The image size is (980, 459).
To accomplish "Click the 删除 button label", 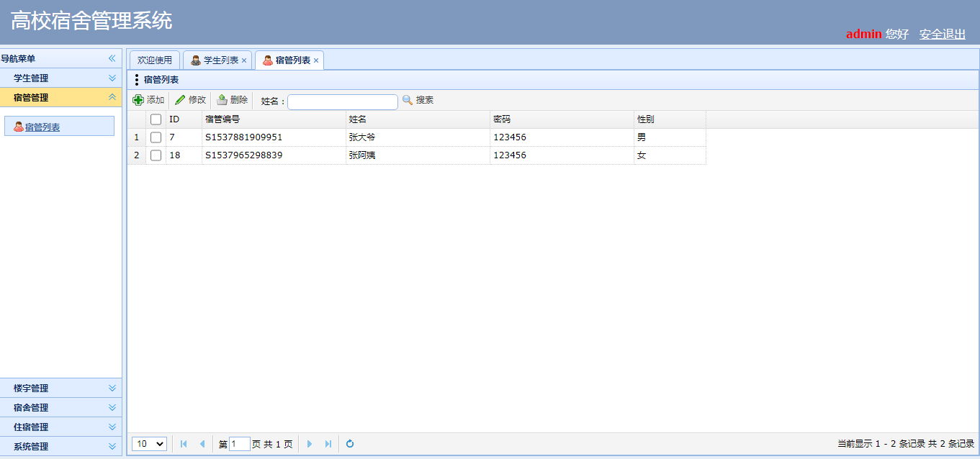I will tap(239, 100).
